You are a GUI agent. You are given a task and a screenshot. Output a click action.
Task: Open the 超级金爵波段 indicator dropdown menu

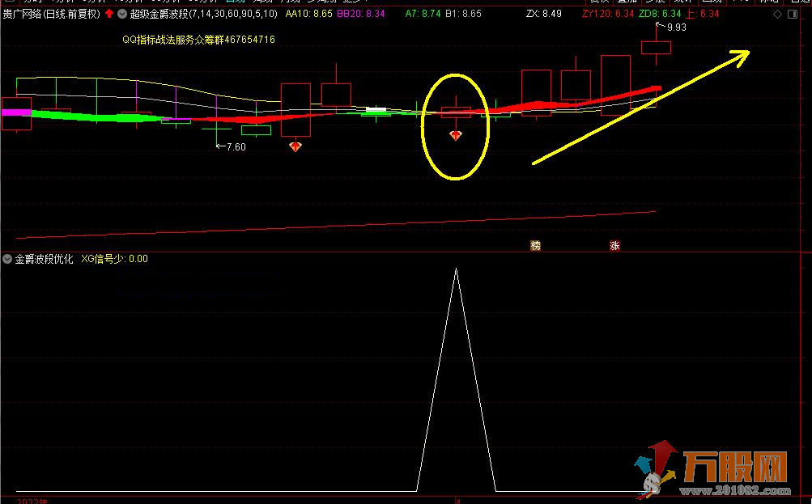tap(122, 14)
